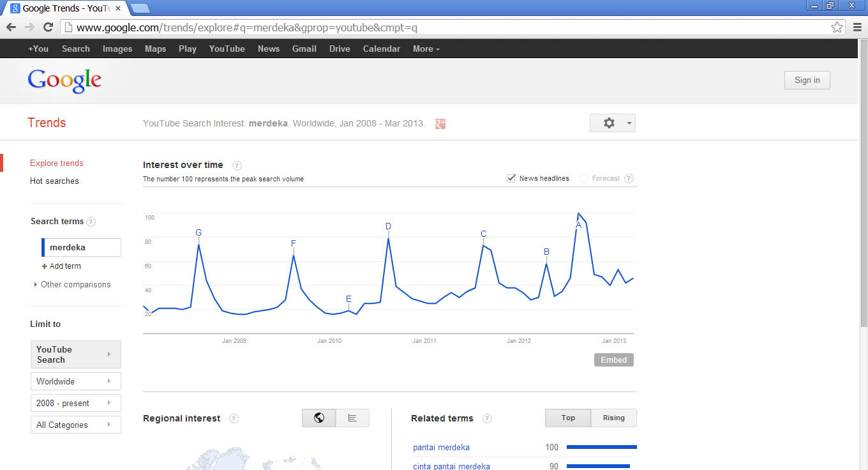This screenshot has height=470, width=868.
Task: Click headline marker E on chart
Action: (348, 299)
